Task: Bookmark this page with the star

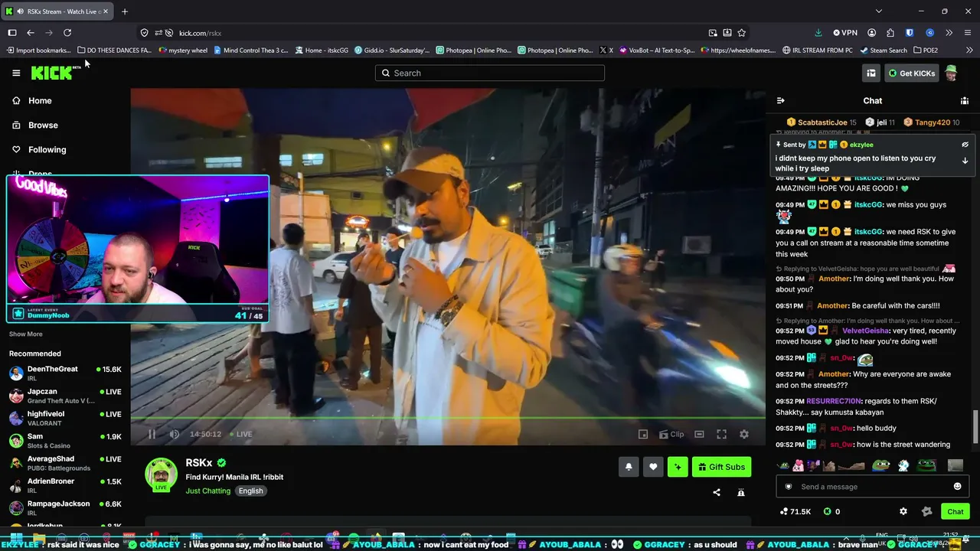Action: pos(741,33)
